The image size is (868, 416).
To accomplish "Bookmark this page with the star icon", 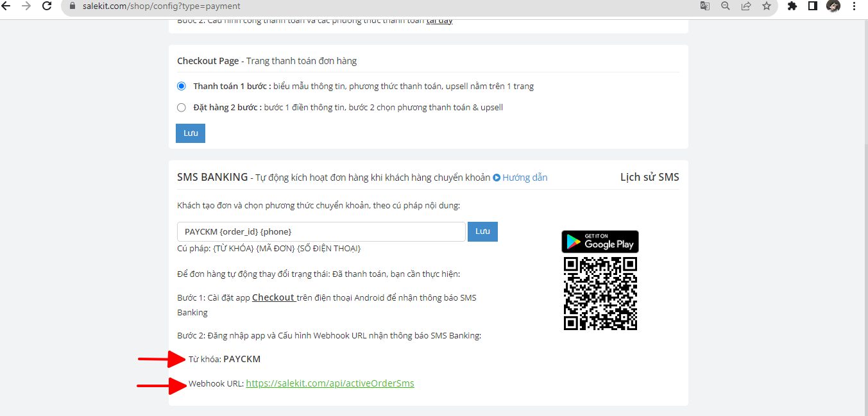I will click(767, 6).
